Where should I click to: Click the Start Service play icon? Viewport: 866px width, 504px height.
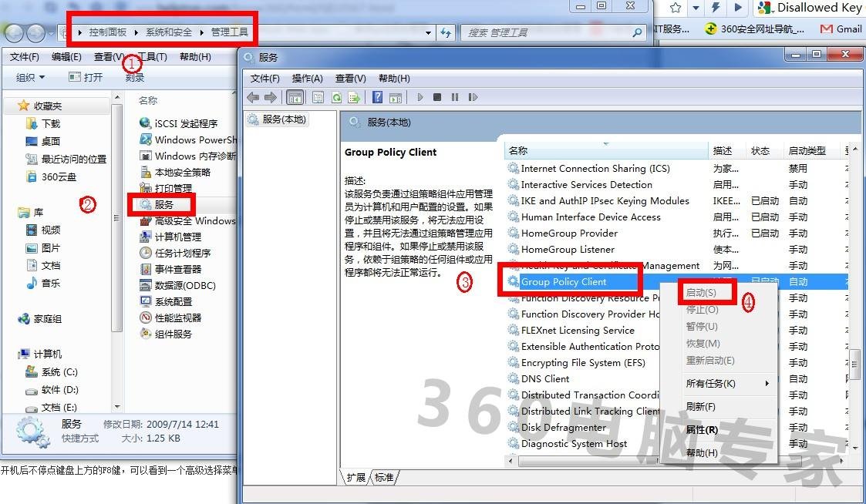pos(421,97)
